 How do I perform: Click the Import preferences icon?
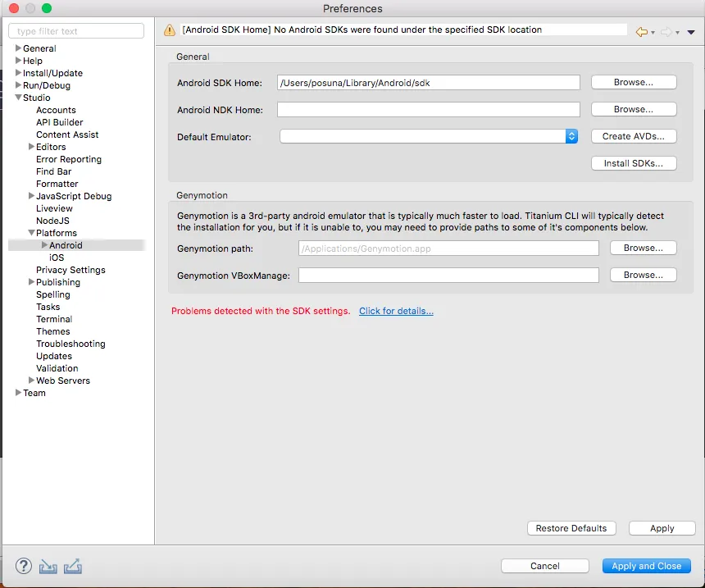48,567
